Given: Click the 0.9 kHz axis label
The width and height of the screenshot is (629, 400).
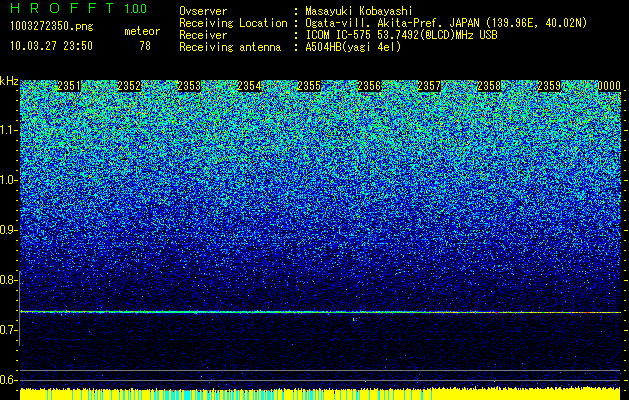Looking at the screenshot, I should tap(8, 230).
